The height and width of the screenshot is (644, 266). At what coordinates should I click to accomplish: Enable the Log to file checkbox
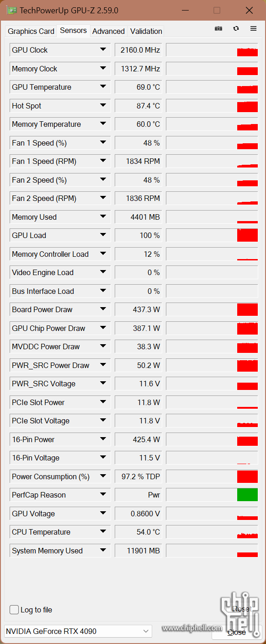coord(14,610)
